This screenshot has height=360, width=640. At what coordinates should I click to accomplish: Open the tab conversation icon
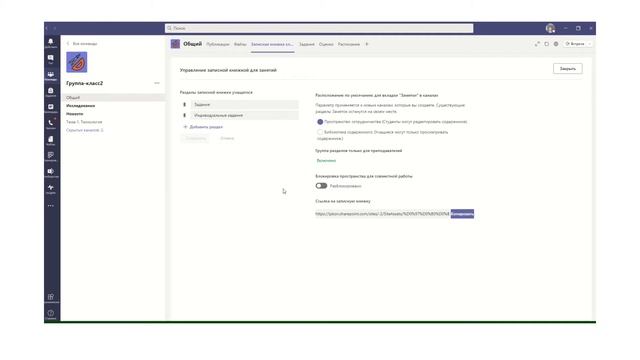(x=547, y=44)
